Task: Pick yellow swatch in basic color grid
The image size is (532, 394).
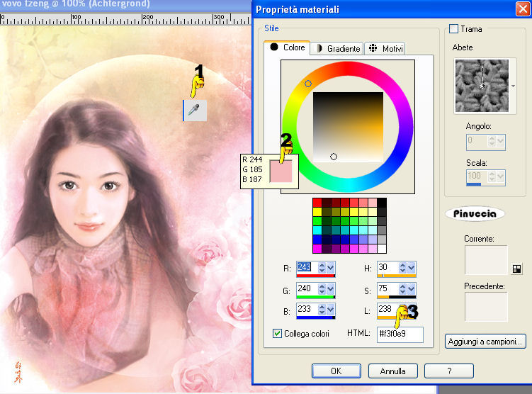Action: (x=317, y=212)
